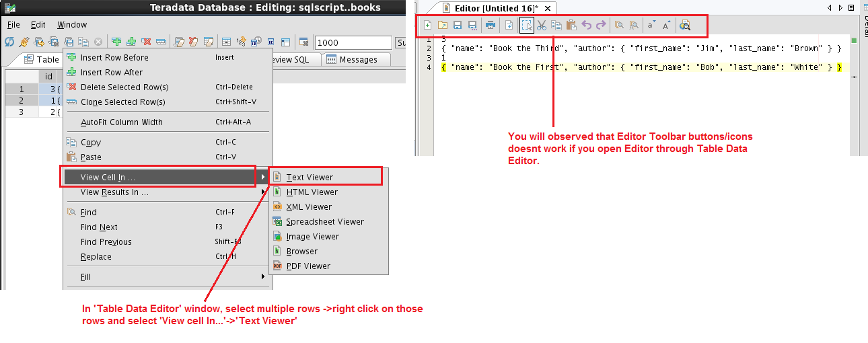Choose Insert Row Before from context menu
The width and height of the screenshot is (868, 343).
click(168, 57)
